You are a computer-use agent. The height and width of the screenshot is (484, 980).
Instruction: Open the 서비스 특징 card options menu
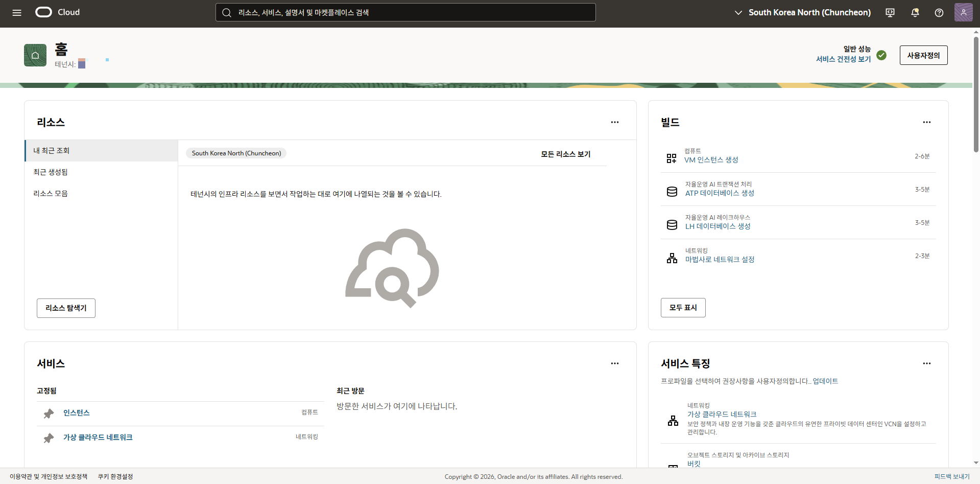pos(927,363)
